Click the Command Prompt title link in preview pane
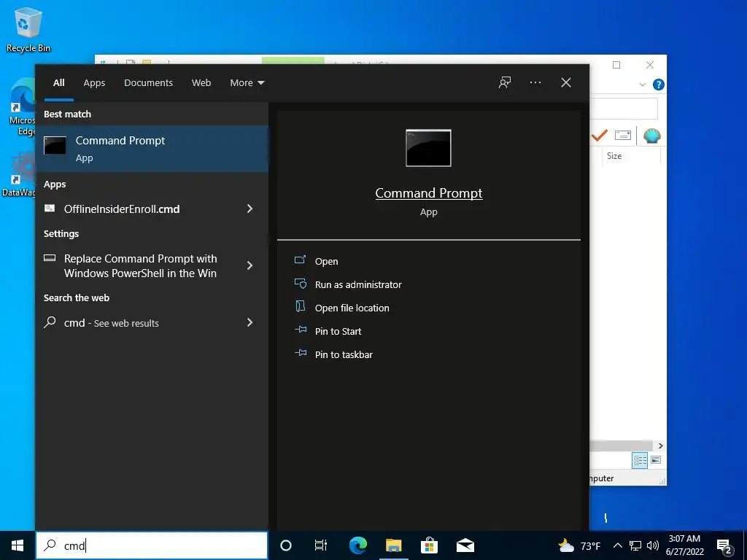Viewport: 747px width, 560px height. [x=429, y=192]
